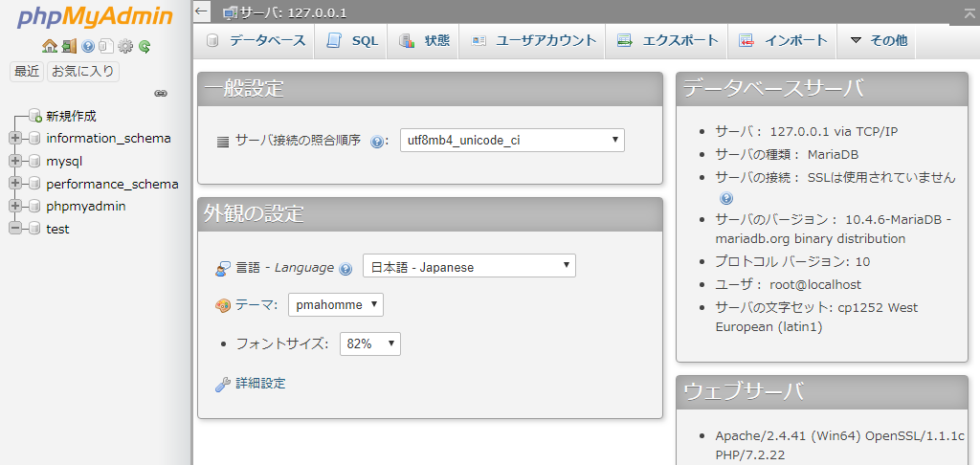
Task: Expand the information_schema database node
Action: pyautogui.click(x=14, y=138)
